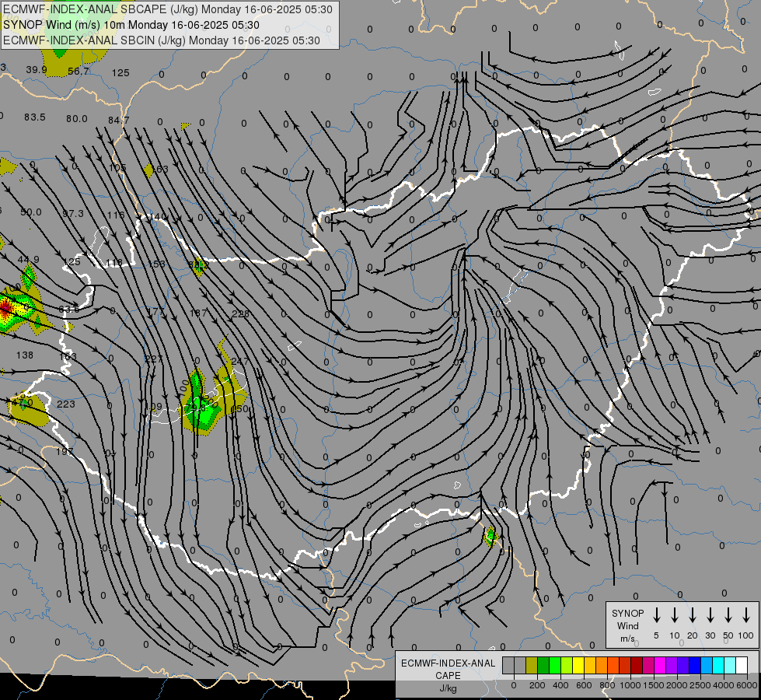761x700 pixels.
Task: Pick the magenta CAPE legend swatch
Action: pos(660,665)
